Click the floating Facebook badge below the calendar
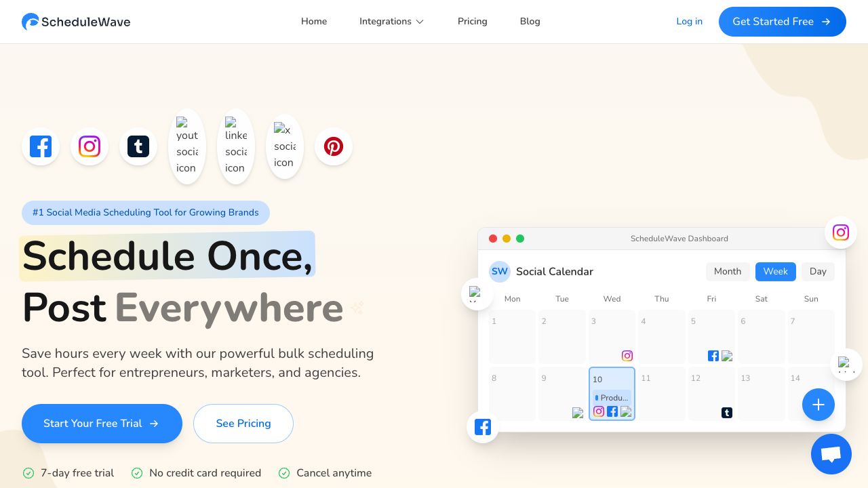This screenshot has height=488, width=868. [x=483, y=427]
